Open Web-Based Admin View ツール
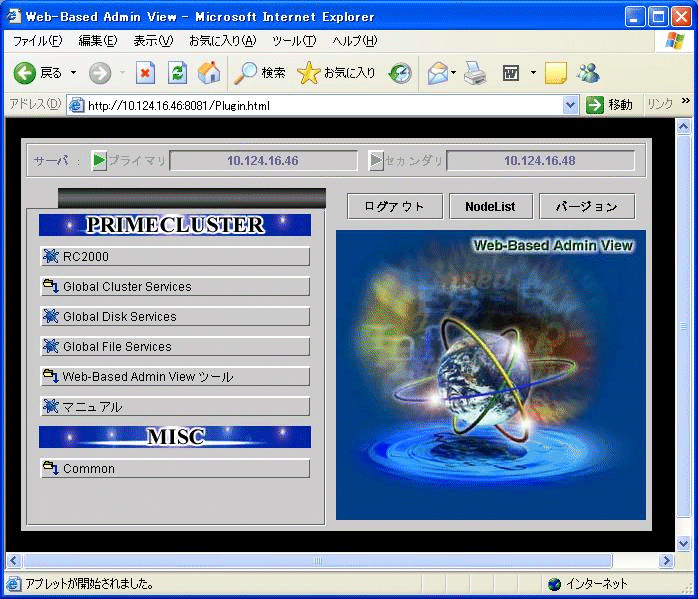This screenshot has width=698, height=599. pyautogui.click(x=175, y=376)
